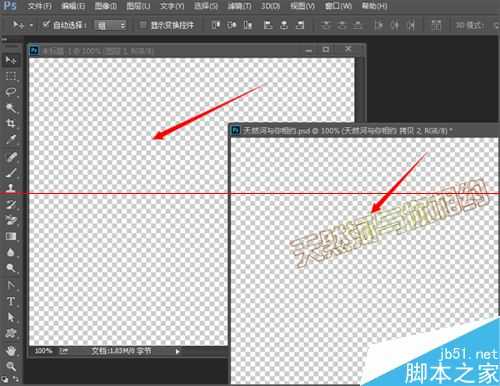Viewport: 500px width, 386px height.
Task: Select the Path Selection tool
Action: 11,317
